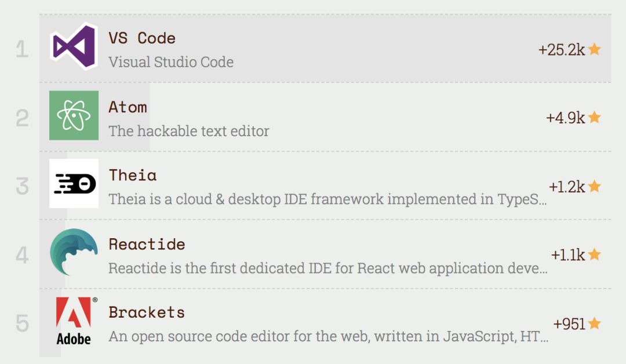Click the star next to +4.9k
626x364 pixels.
point(594,118)
